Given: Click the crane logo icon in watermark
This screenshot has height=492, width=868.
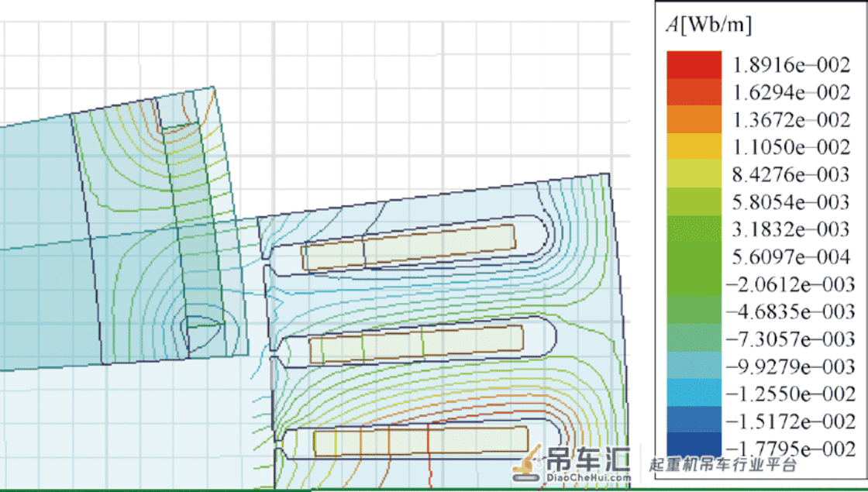Looking at the screenshot, I should click(528, 463).
